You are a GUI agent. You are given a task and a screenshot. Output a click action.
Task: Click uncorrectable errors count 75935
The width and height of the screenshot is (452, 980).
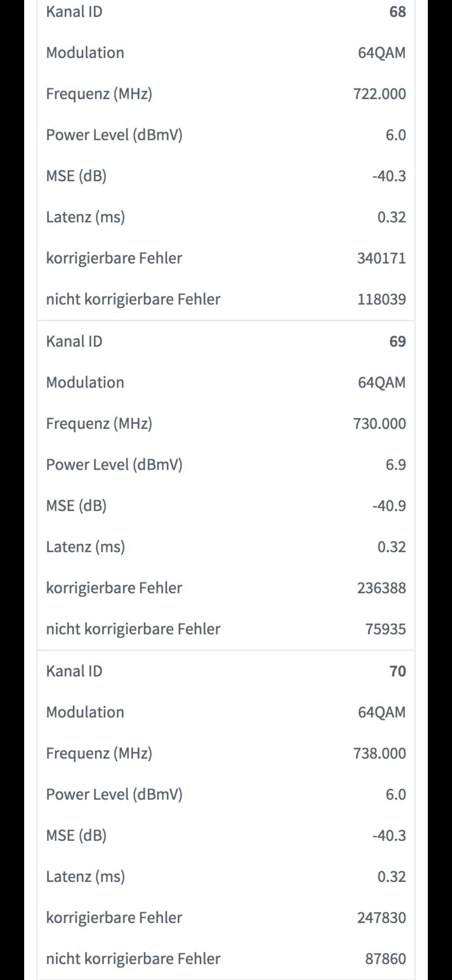pos(385,629)
